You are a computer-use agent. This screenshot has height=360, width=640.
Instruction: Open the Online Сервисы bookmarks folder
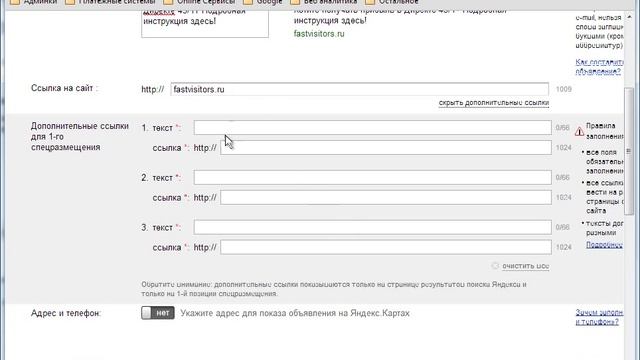point(199,2)
